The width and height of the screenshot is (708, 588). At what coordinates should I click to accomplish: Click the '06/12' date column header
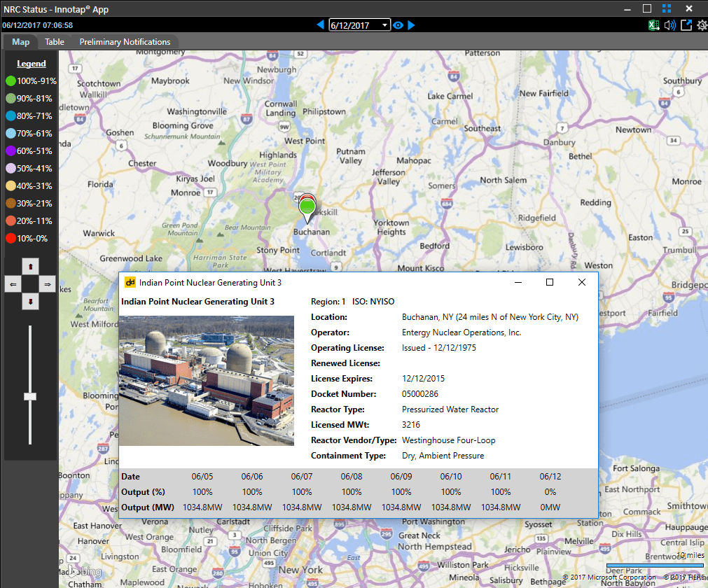point(550,477)
